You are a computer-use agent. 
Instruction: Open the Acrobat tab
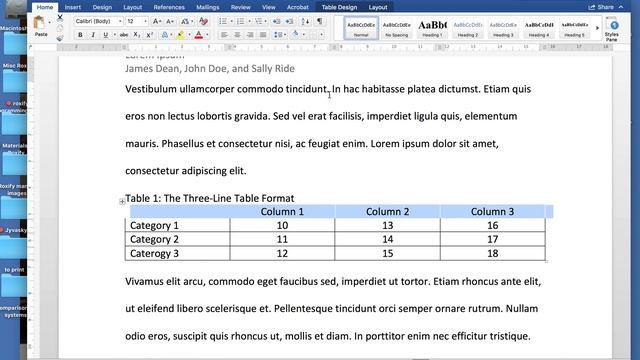(x=298, y=7)
